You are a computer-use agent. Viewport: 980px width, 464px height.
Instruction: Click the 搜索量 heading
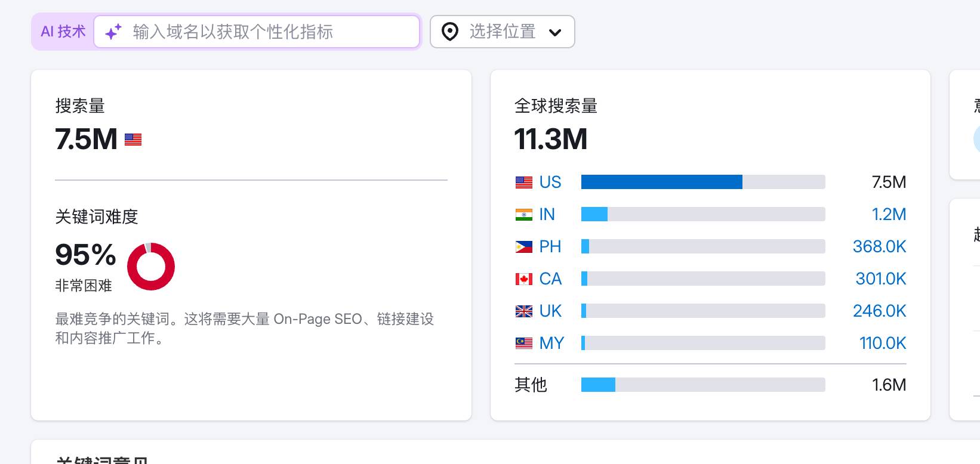tap(80, 106)
